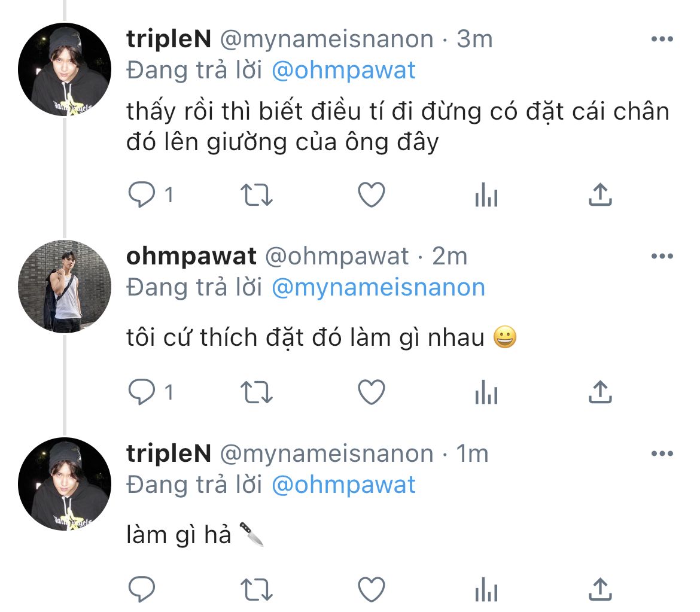This screenshot has width=700, height=612.
Task: Like the first tripleN tweet about the bed
Action: [x=371, y=195]
